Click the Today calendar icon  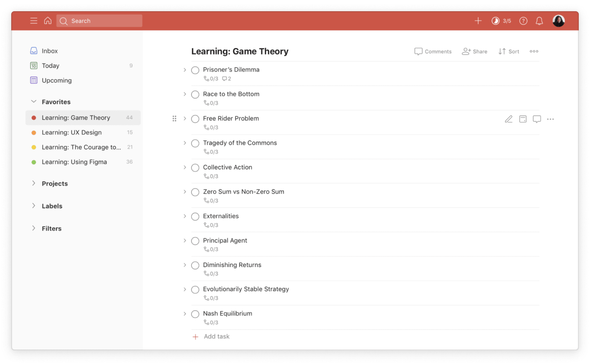click(x=34, y=65)
